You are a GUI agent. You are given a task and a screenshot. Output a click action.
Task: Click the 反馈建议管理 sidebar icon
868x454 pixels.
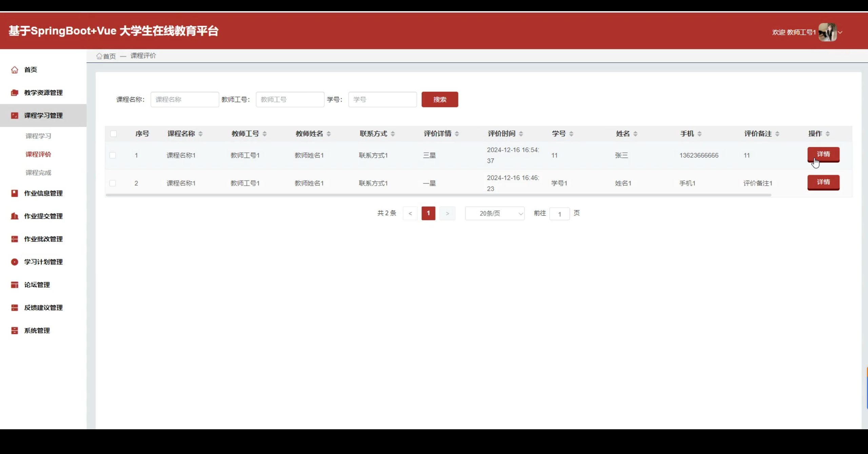[15, 308]
